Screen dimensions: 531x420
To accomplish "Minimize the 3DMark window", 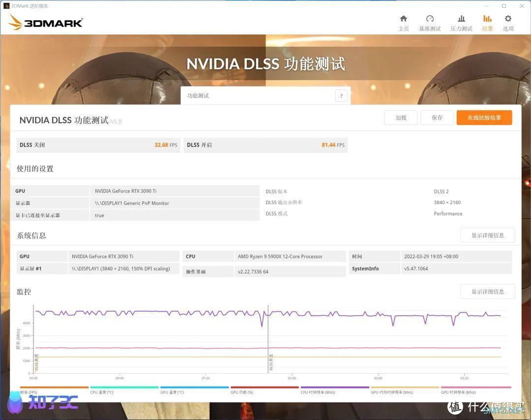I will click(x=486, y=6).
